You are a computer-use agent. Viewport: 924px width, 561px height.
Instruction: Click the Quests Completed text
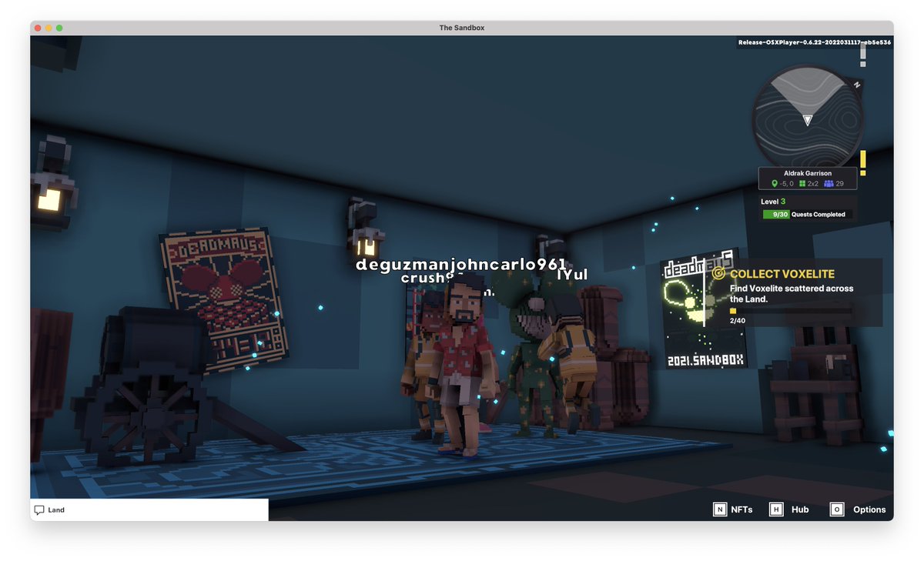coord(819,215)
